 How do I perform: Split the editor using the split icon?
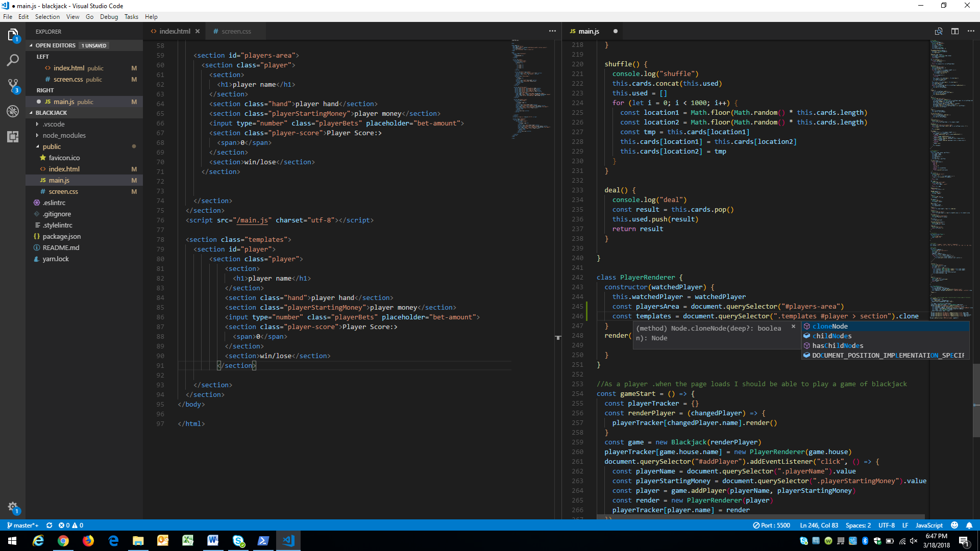955,31
